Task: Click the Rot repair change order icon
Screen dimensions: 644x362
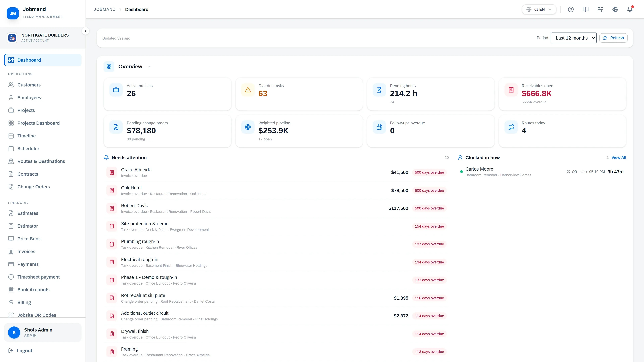Action: [112, 298]
